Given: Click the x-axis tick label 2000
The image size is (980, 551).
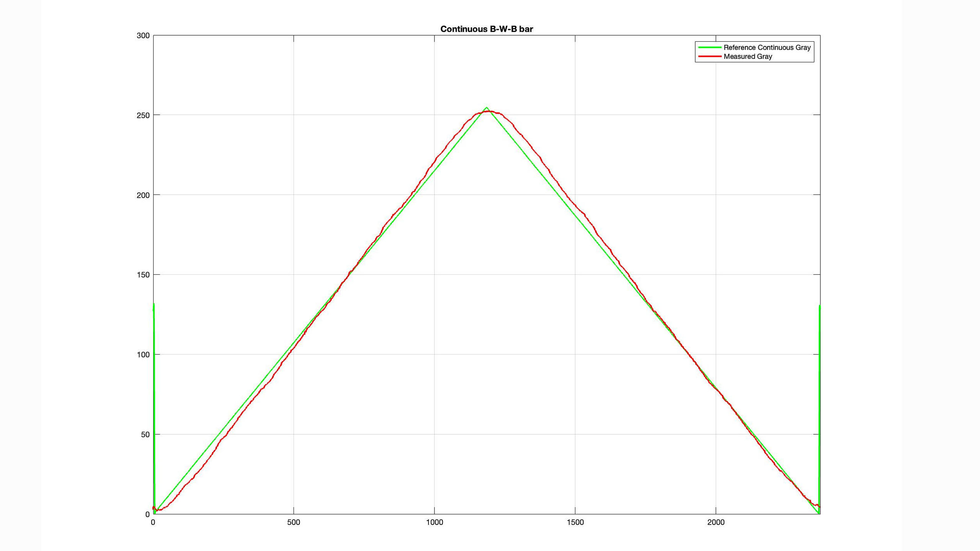Looking at the screenshot, I should point(716,523).
